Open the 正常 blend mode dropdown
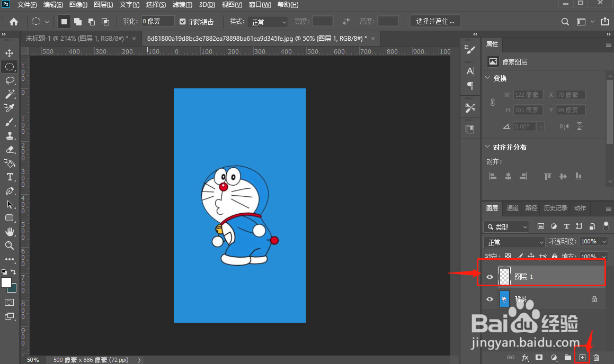The height and width of the screenshot is (364, 614). tap(514, 242)
